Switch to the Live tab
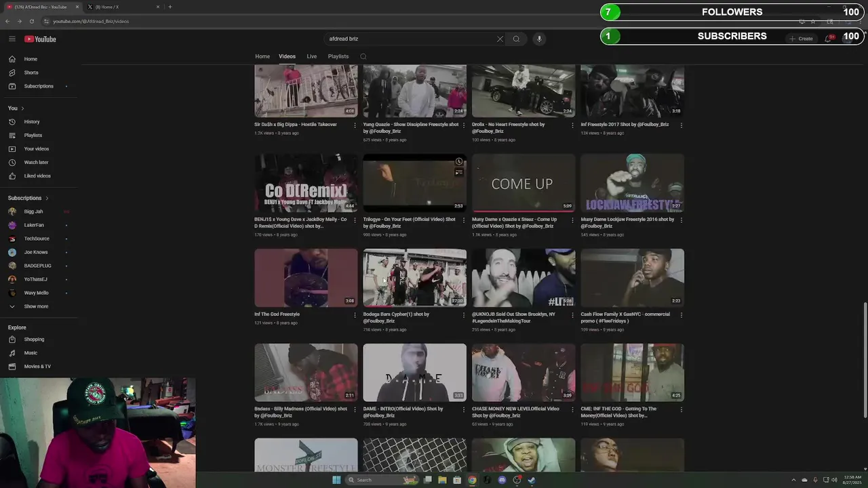Image resolution: width=868 pixels, height=488 pixels. click(311, 56)
